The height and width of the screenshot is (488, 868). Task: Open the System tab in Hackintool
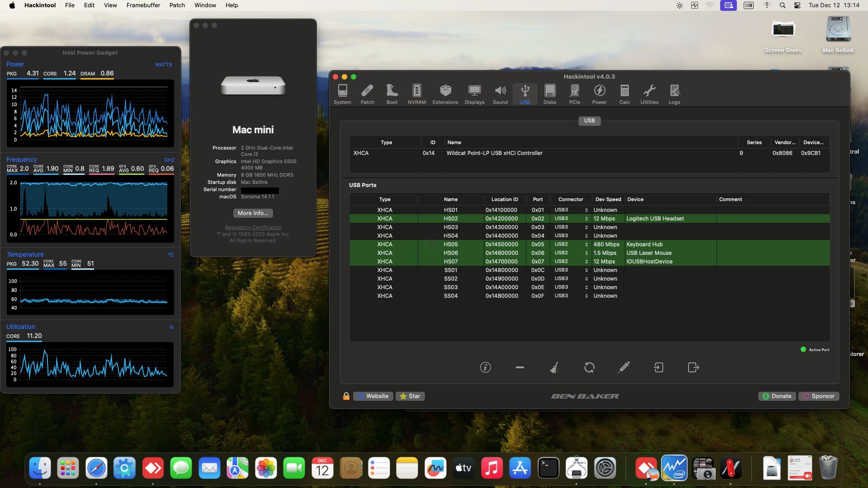tap(342, 94)
